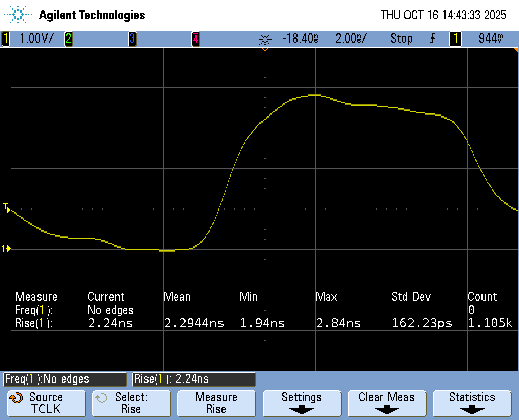This screenshot has width=519, height=420.
Task: Toggle the Stop run status indicator
Action: coord(401,39)
